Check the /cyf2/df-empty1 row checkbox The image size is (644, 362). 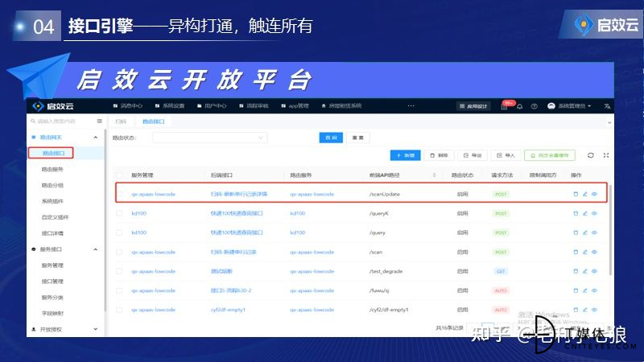point(119,310)
